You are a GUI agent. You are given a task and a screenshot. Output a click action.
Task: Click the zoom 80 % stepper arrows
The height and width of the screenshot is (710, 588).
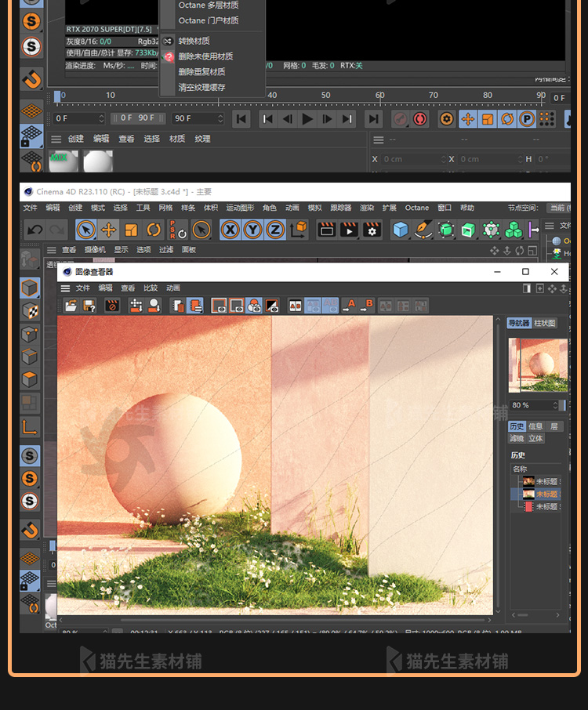[556, 405]
